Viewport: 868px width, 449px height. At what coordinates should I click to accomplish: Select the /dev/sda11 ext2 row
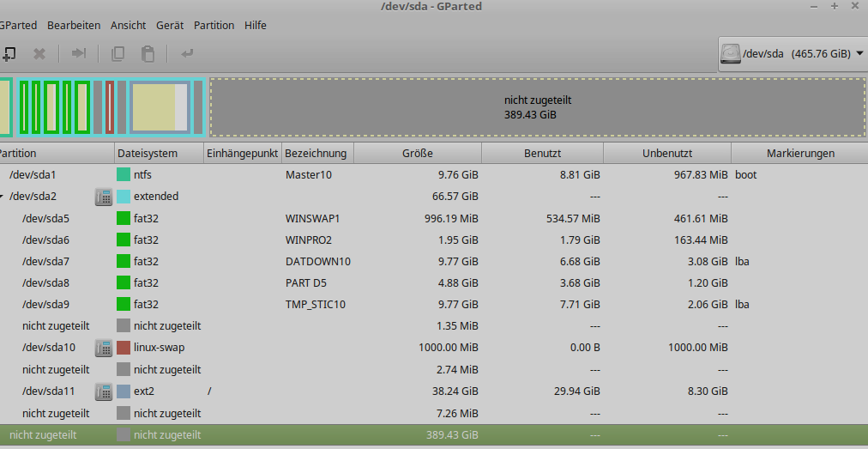434,391
